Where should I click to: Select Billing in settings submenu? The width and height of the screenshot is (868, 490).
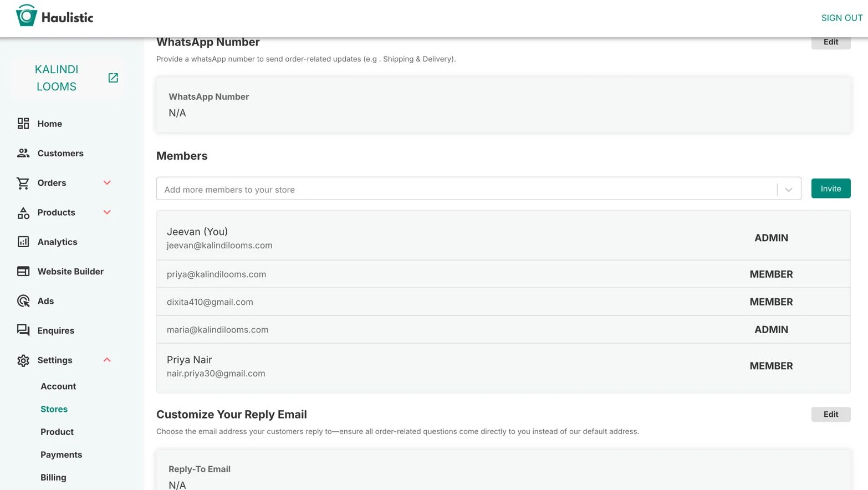point(53,477)
